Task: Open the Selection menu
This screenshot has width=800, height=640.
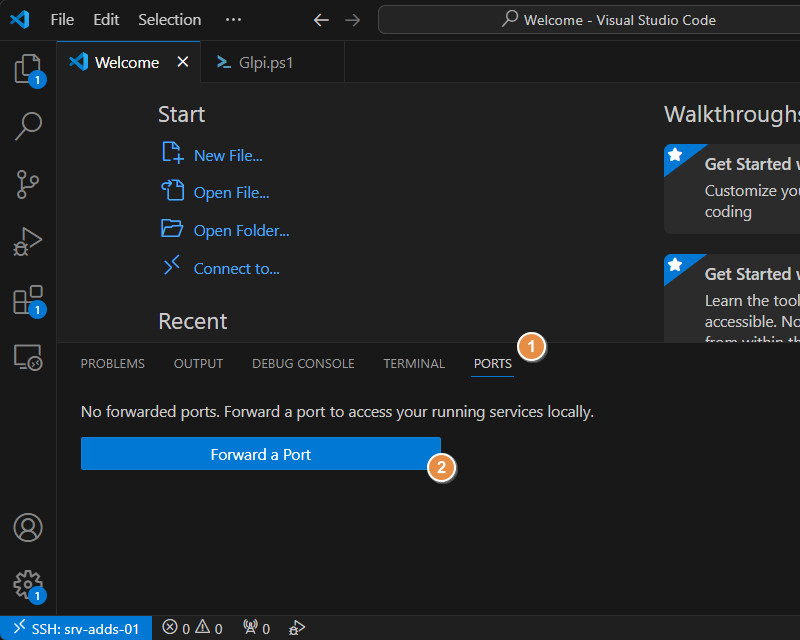Action: coord(169,19)
